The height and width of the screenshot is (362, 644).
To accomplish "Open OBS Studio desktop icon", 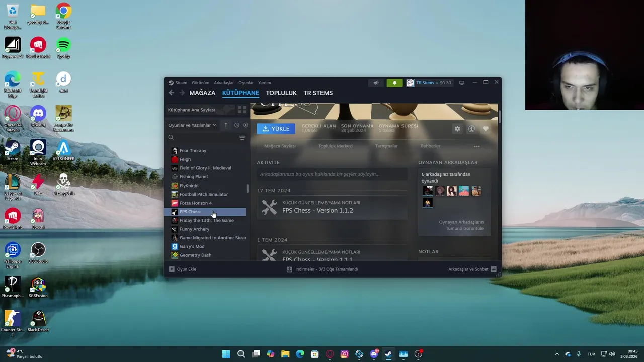I will pyautogui.click(x=38, y=253).
